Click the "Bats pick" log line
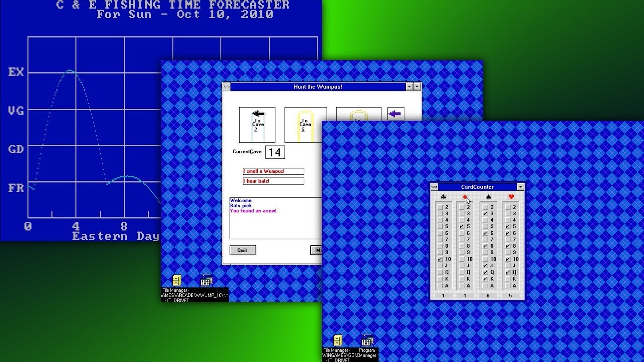This screenshot has width=644, height=362. [241, 206]
